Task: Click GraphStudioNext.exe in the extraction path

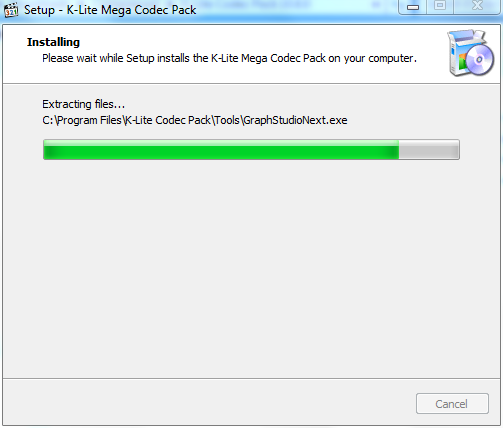Action: coord(295,120)
